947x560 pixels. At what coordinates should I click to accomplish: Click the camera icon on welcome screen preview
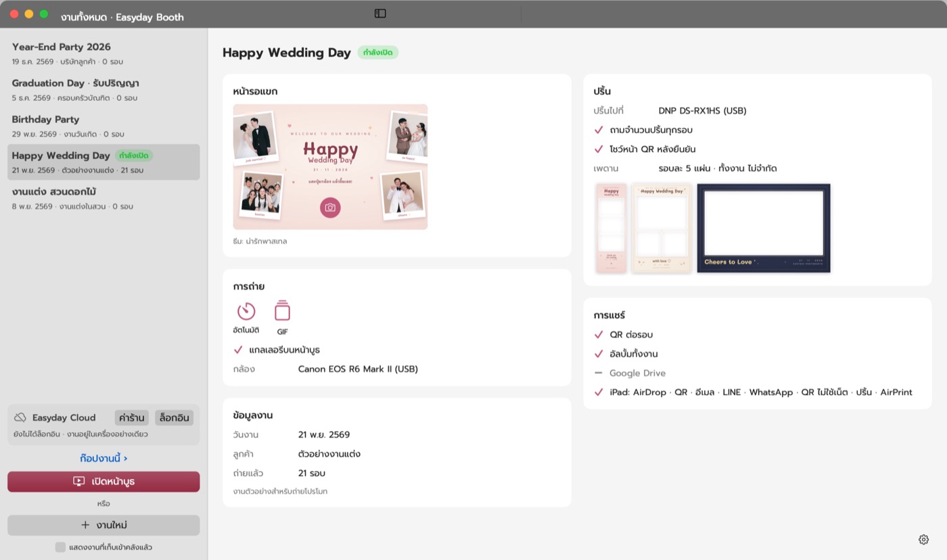tap(330, 208)
